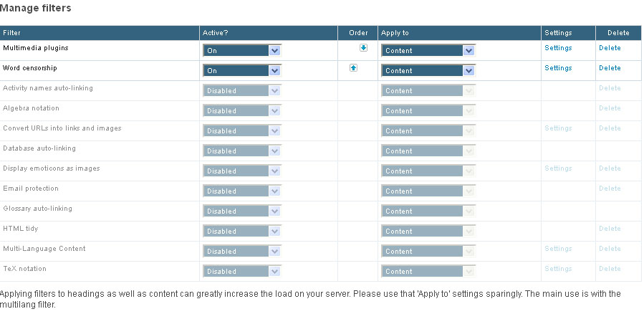Image resolution: width=644 pixels, height=319 pixels.
Task: Open Apply to dropdown for Multimedia plugins
Action: click(x=428, y=50)
